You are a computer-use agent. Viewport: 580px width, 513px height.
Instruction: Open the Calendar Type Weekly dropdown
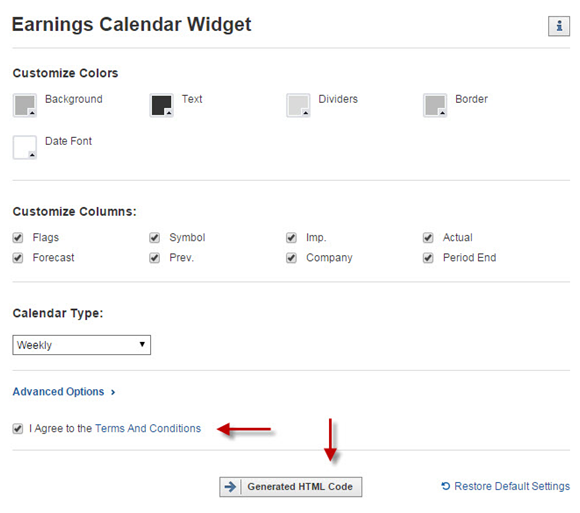click(82, 345)
